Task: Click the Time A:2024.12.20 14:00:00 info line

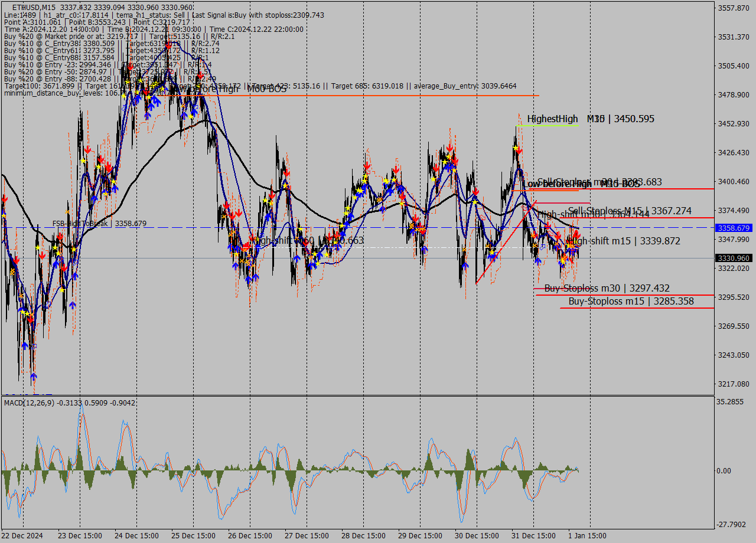Action: [154, 29]
